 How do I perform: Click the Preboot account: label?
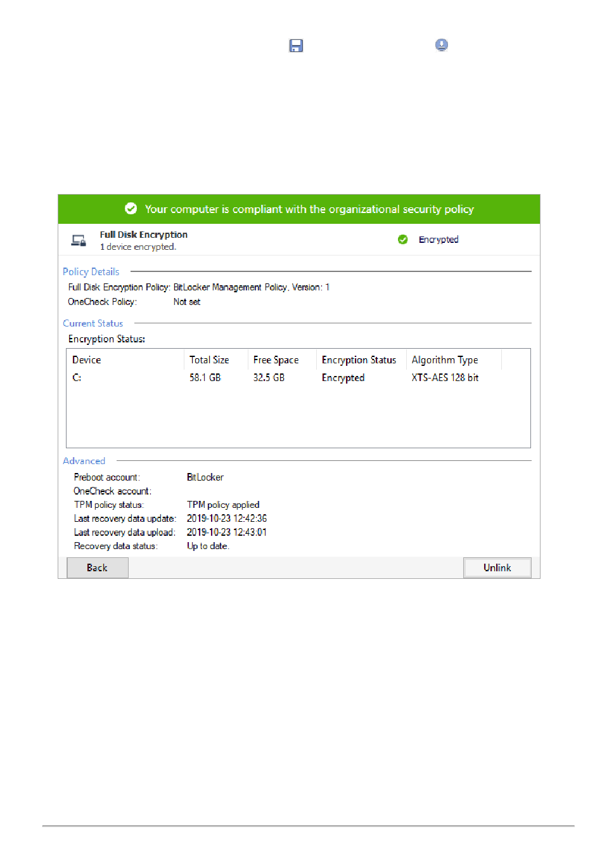[106, 477]
